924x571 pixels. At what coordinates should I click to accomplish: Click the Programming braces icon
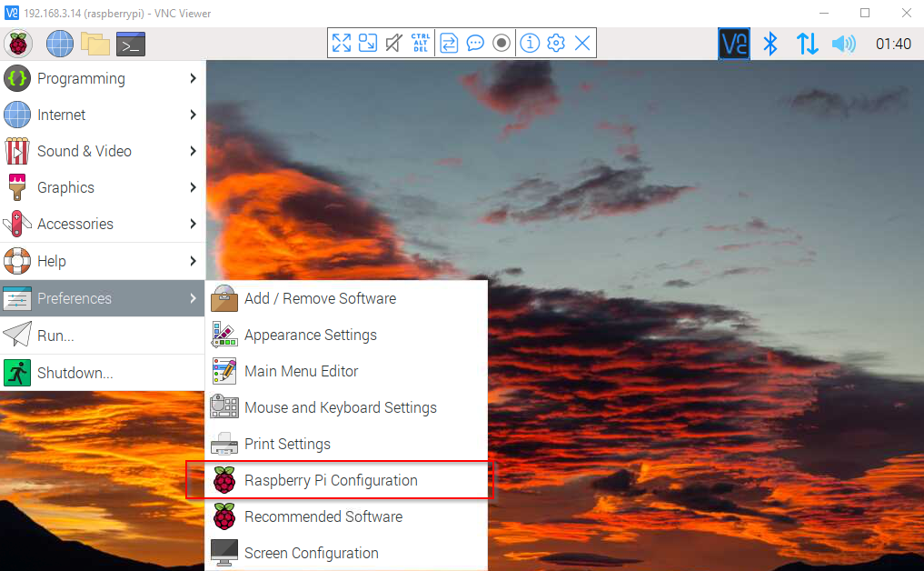(x=17, y=78)
